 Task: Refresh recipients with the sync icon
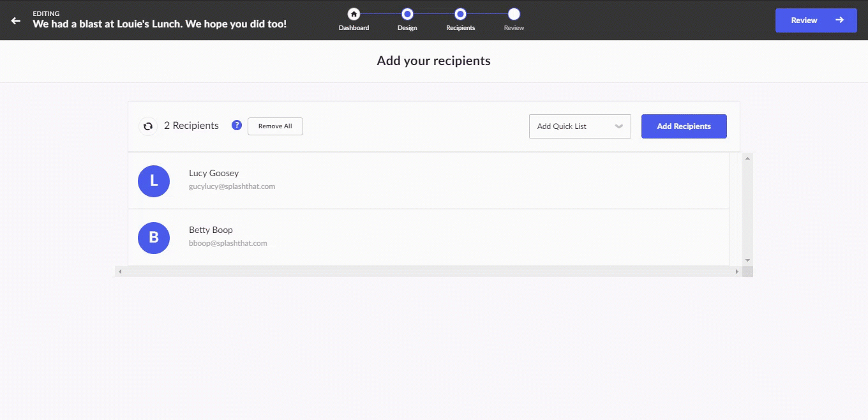click(x=148, y=126)
